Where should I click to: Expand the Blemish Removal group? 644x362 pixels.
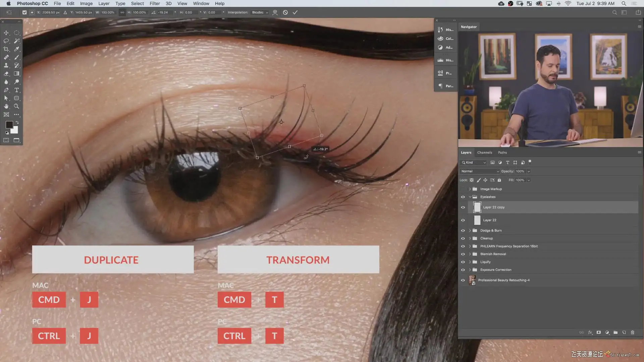pyautogui.click(x=470, y=254)
